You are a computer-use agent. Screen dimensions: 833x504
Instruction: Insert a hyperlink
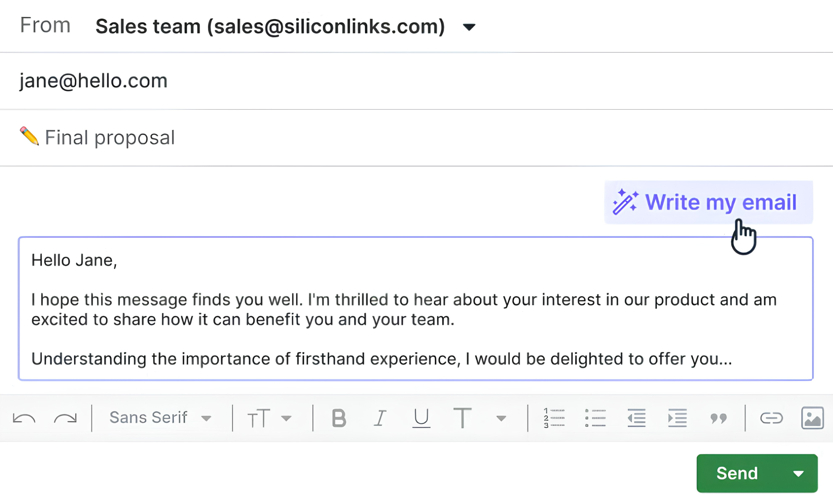pyautogui.click(x=772, y=418)
